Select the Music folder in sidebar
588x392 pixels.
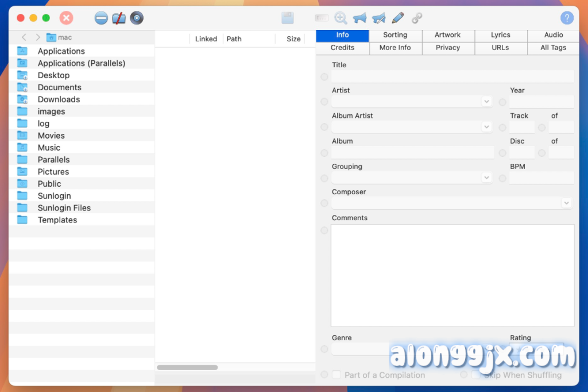49,148
